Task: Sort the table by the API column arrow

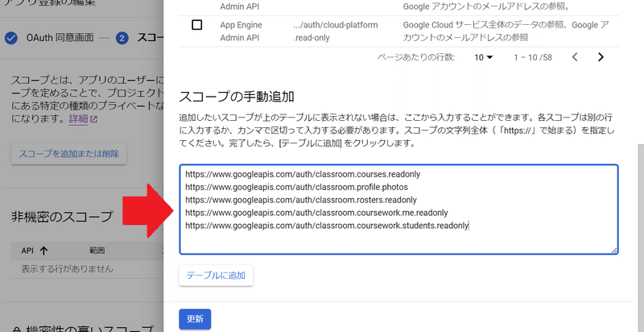Action: pyautogui.click(x=44, y=251)
